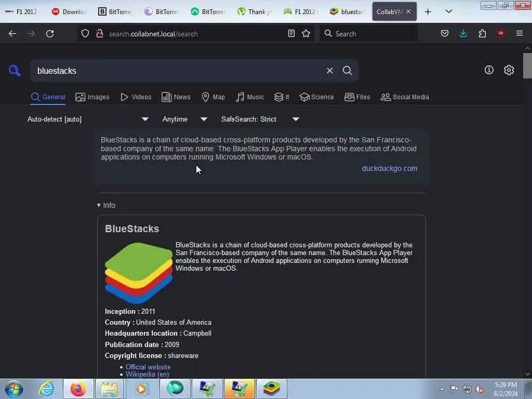Select the Map search category
Screen dimensions: 532x399
(213, 97)
